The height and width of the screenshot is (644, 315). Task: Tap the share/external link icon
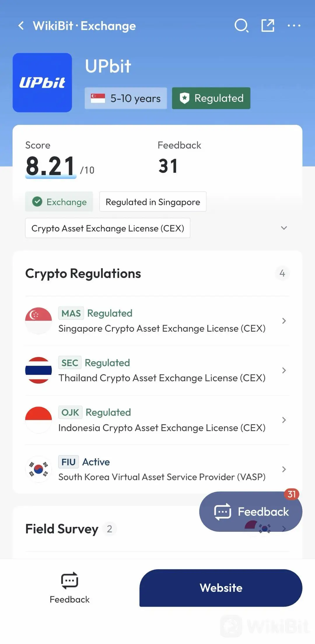click(x=268, y=25)
